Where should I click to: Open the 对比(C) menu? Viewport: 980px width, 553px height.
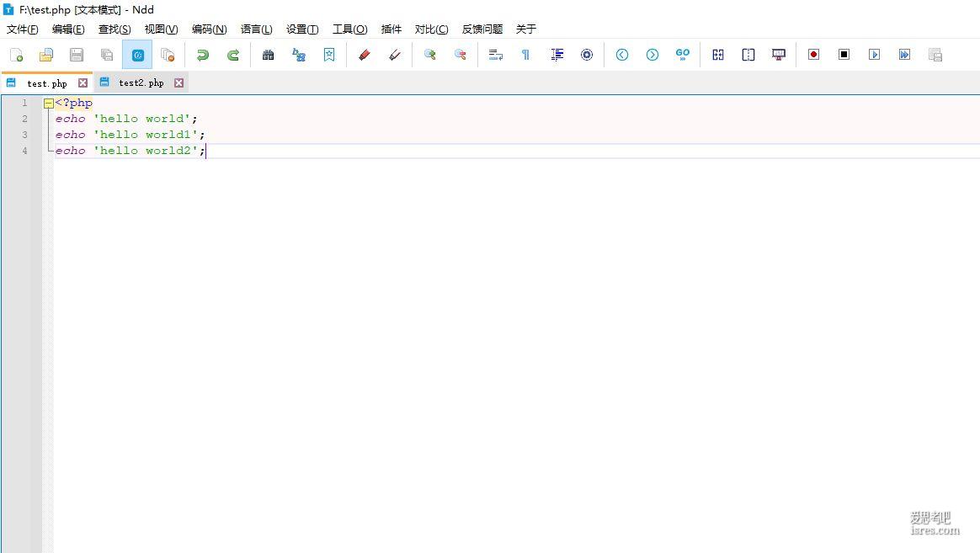[x=431, y=29]
